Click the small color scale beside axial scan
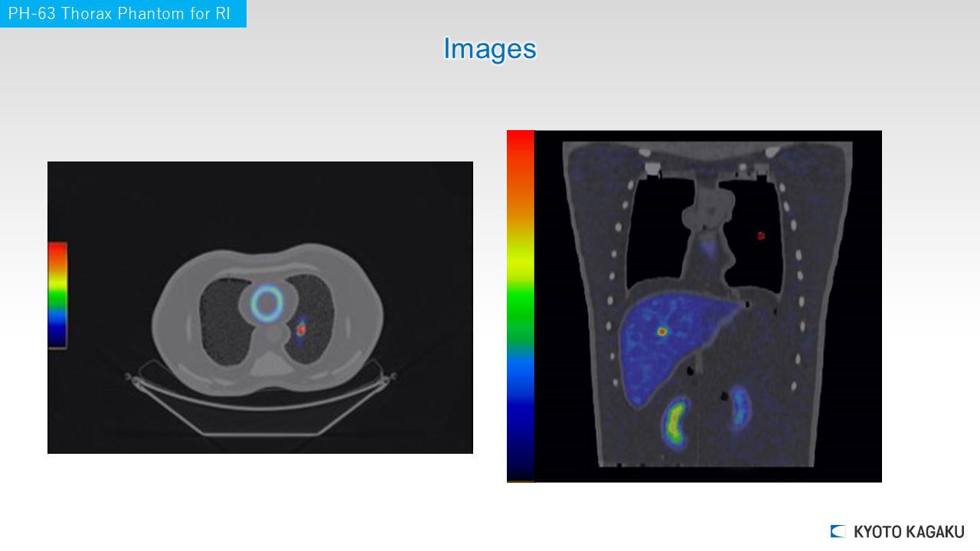This screenshot has height=551, width=980. [57, 295]
